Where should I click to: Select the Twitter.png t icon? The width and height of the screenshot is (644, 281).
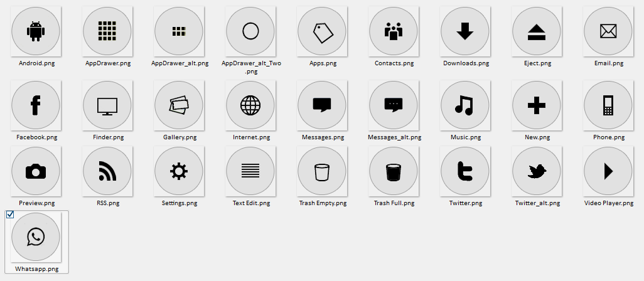coord(465,171)
